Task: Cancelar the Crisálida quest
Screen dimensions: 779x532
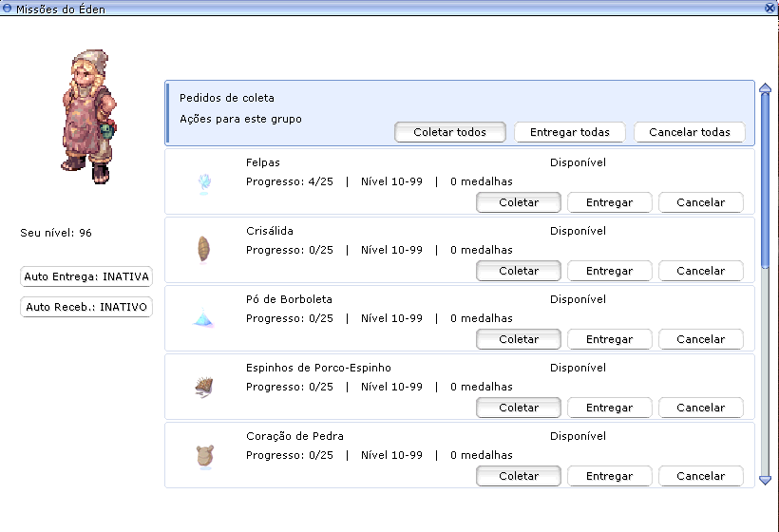Action: tap(701, 271)
